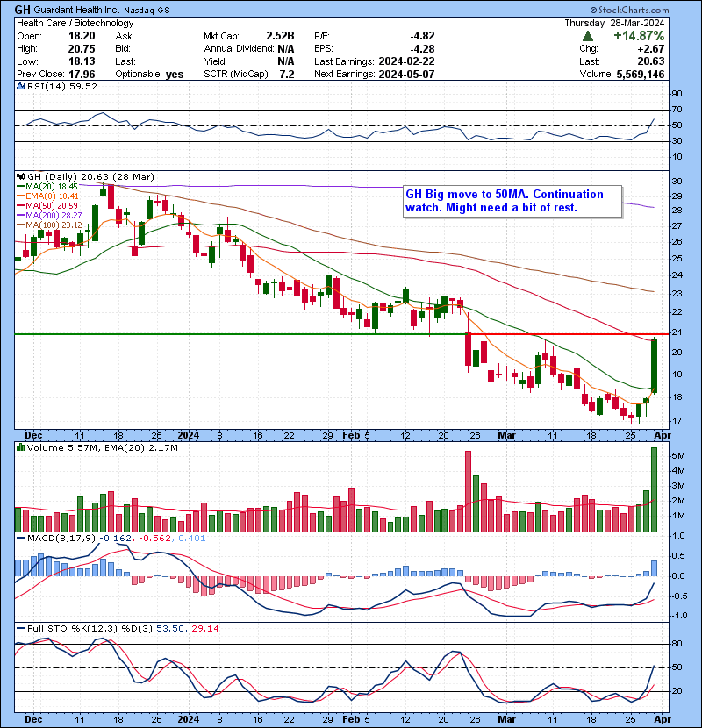Click the MACD(8,17,9) panel label
The height and width of the screenshot is (728, 702).
click(x=61, y=539)
